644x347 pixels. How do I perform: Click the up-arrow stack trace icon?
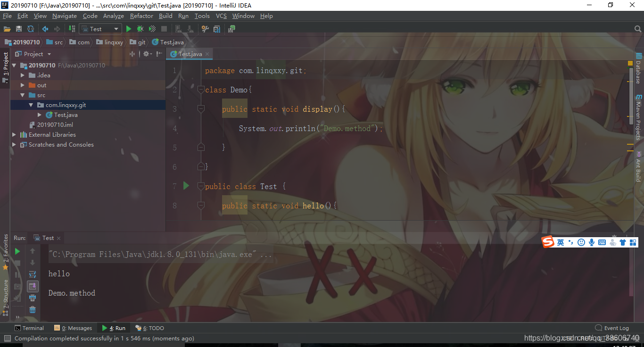coord(33,251)
